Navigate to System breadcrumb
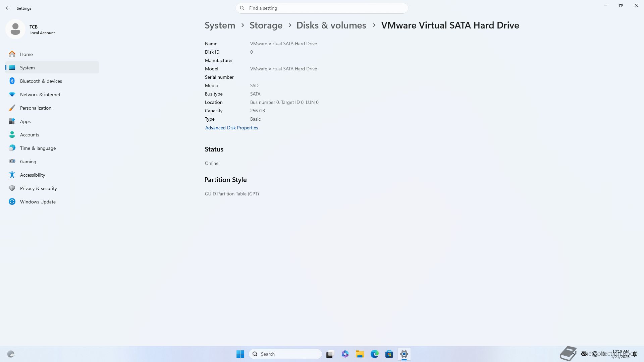 220,25
